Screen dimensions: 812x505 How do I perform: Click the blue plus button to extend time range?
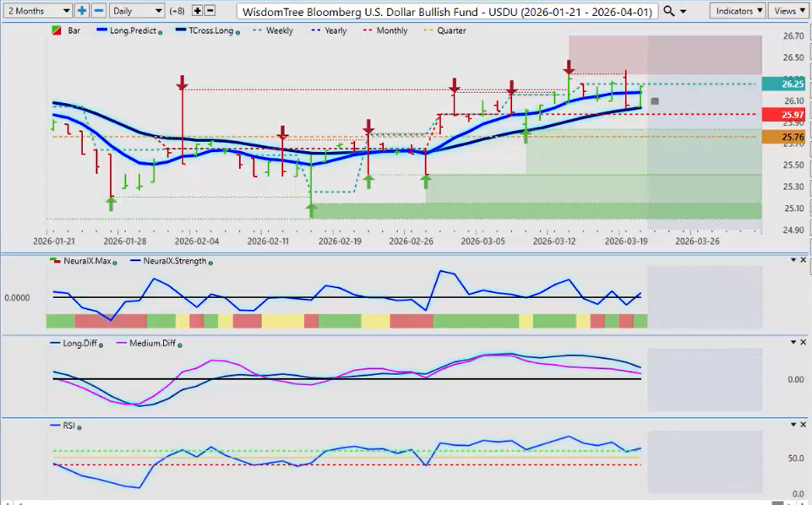click(82, 11)
